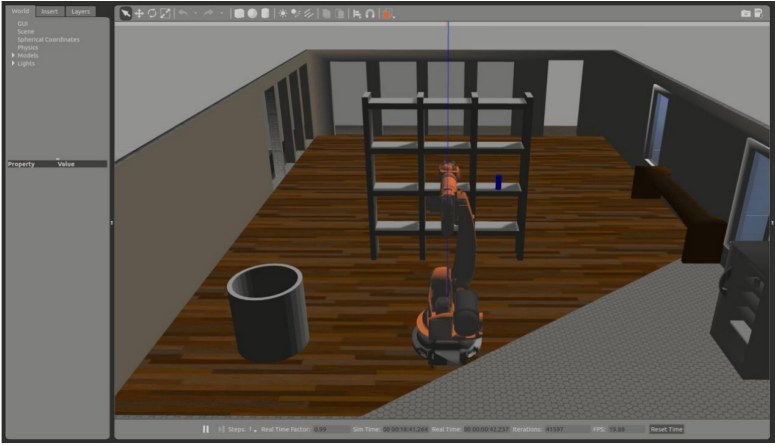Expand the Lights tree node
The image size is (775, 445).
[x=13, y=63]
